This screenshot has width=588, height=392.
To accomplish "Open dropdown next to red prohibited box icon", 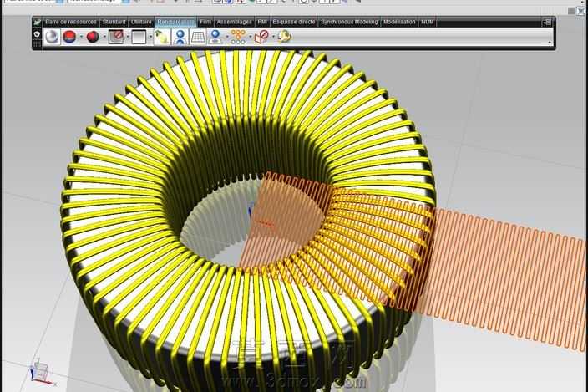I will pyautogui.click(x=273, y=37).
